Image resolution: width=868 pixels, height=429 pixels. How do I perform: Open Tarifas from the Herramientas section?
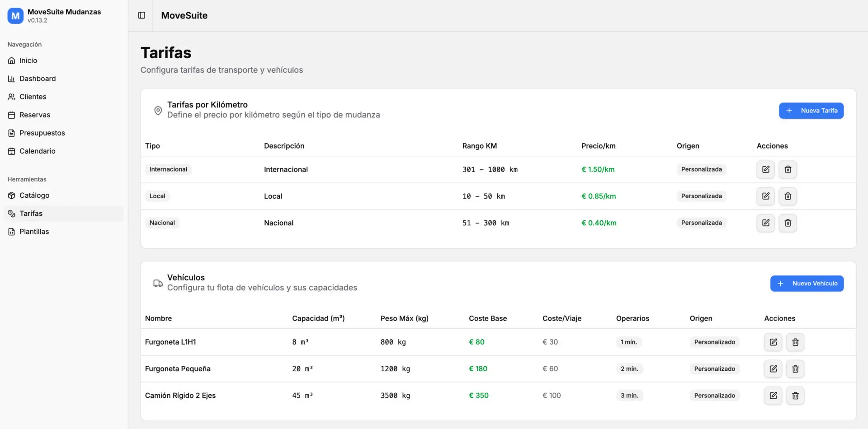point(31,213)
